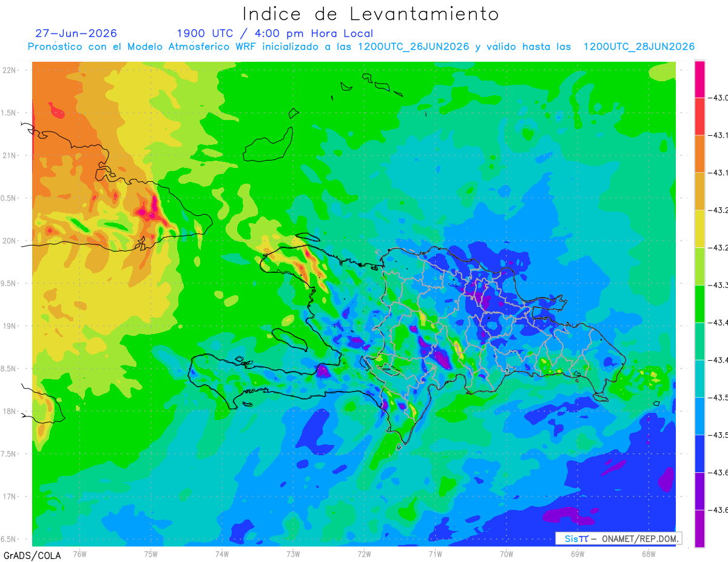Click the cyan segment of the color bar
Image resolution: width=728 pixels, height=562 pixels.
tap(699, 378)
